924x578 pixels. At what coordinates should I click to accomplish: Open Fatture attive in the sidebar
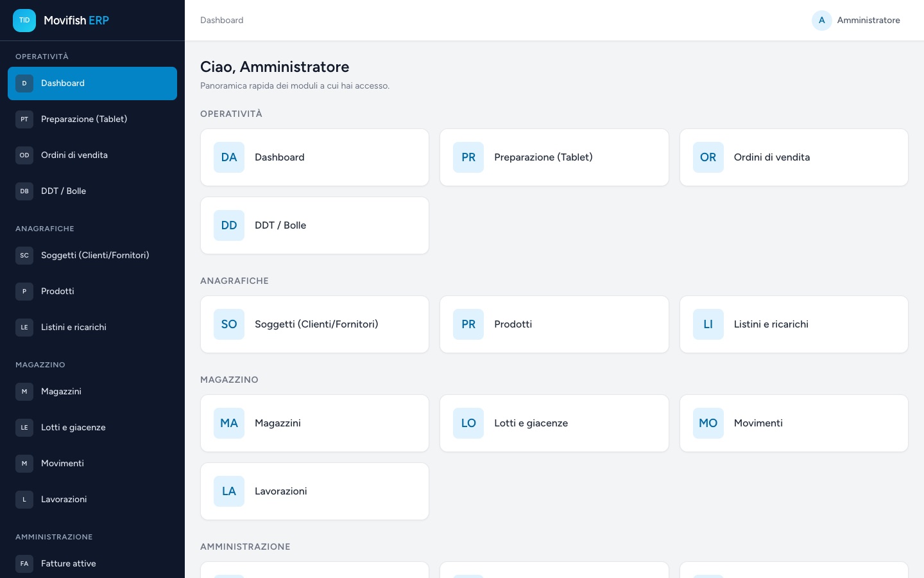(92, 564)
